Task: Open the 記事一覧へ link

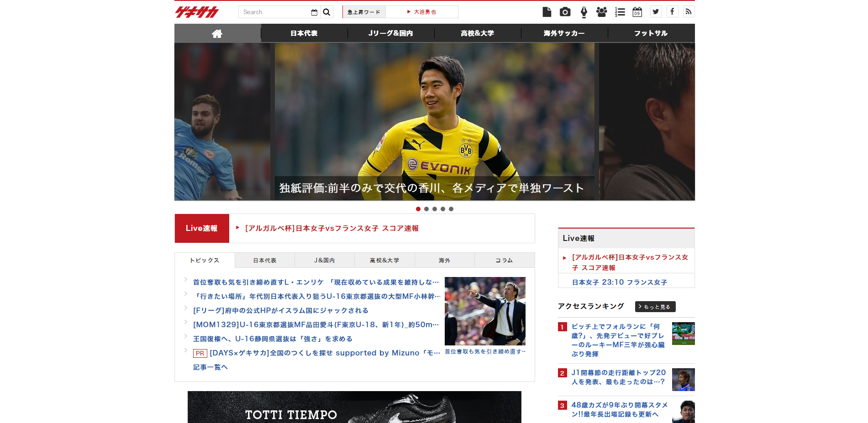Action: (x=210, y=367)
